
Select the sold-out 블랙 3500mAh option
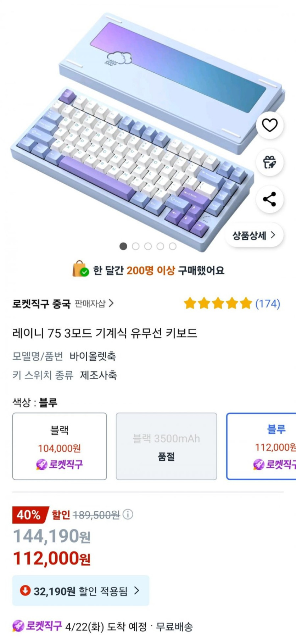[x=166, y=446]
